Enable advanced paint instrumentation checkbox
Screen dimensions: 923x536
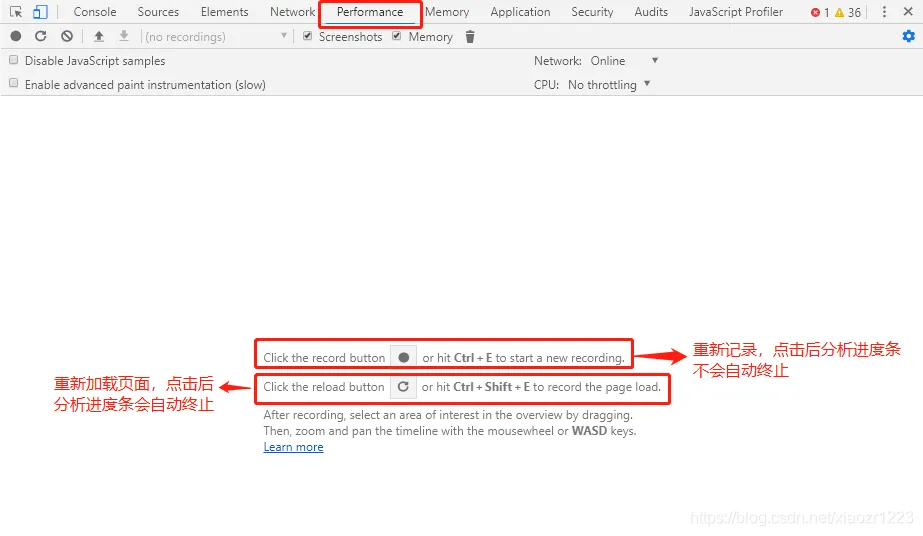(x=14, y=84)
